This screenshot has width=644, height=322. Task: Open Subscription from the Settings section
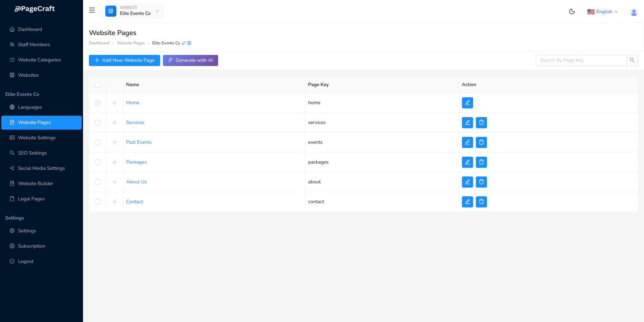[32, 246]
